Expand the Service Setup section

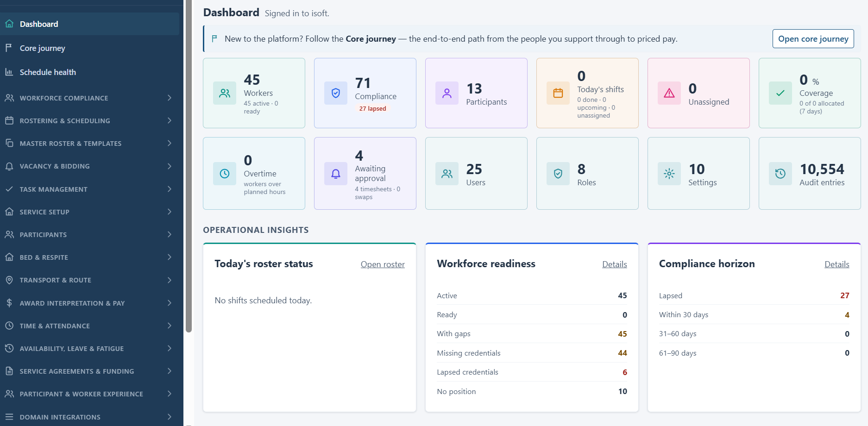pyautogui.click(x=89, y=212)
